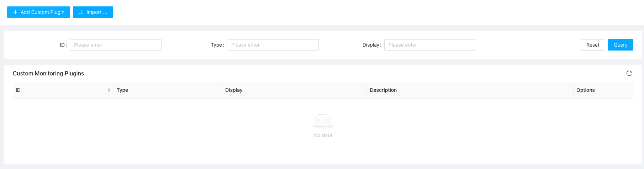Click the empty inbox No data icon
The height and width of the screenshot is (169, 644).
[323, 121]
